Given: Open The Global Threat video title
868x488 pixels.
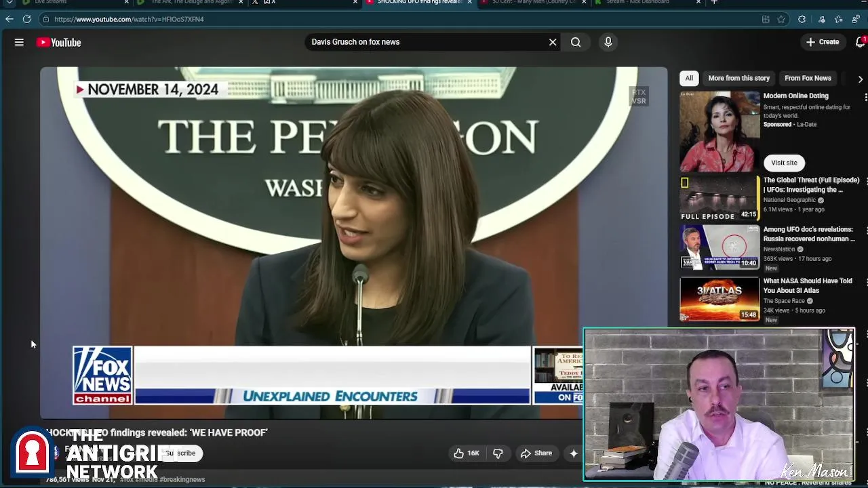Looking at the screenshot, I should pos(811,185).
